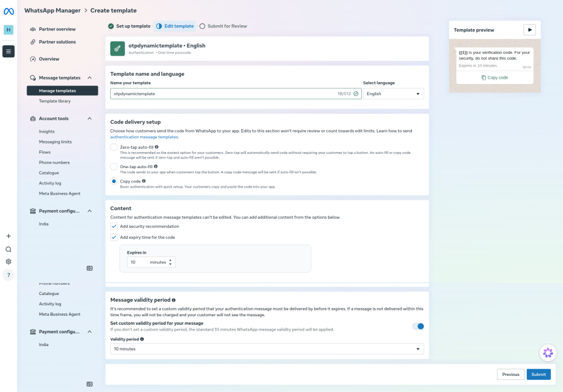This screenshot has height=392, width=563.
Task: Click the Copy code option info icon
Action: tap(144, 181)
